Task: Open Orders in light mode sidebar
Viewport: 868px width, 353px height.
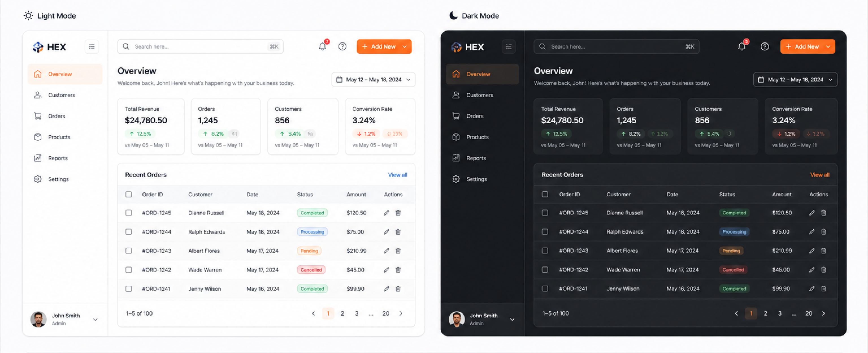Action: 65,116
